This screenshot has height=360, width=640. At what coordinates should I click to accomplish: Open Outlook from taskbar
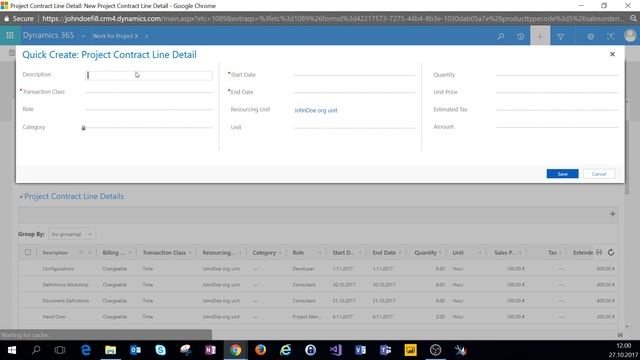[136, 350]
